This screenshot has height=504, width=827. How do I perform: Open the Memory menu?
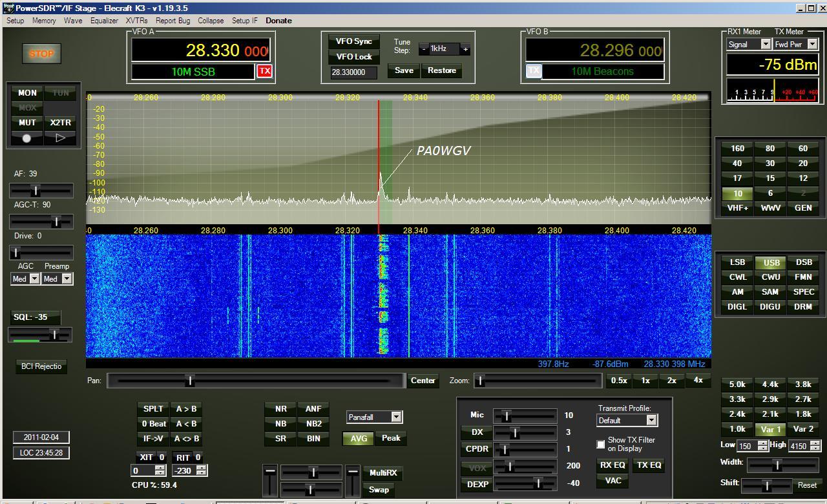coord(44,21)
